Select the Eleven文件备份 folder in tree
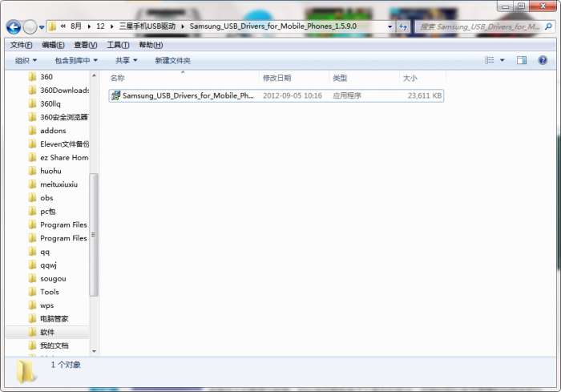 pos(59,144)
